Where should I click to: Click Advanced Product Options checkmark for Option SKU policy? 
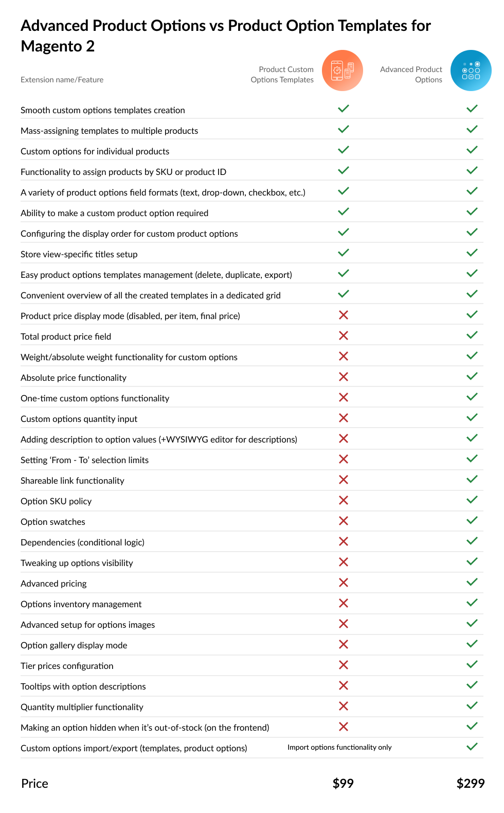pos(472,500)
